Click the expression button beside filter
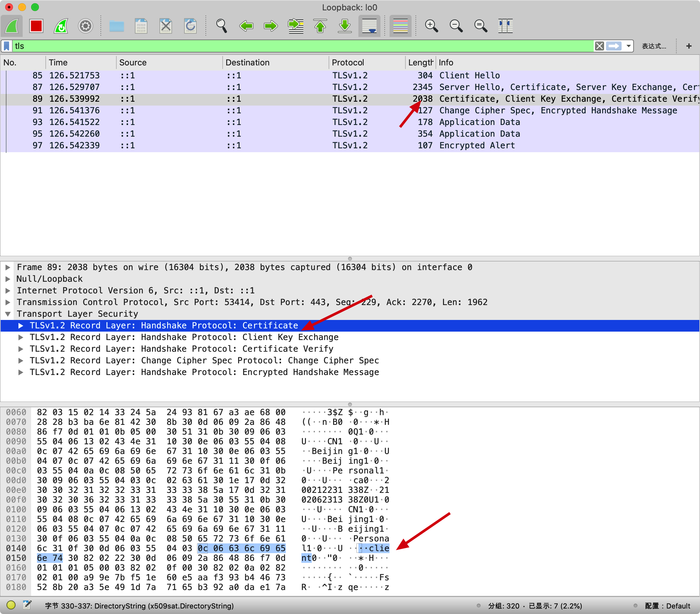This screenshot has height=614, width=700. point(654,46)
